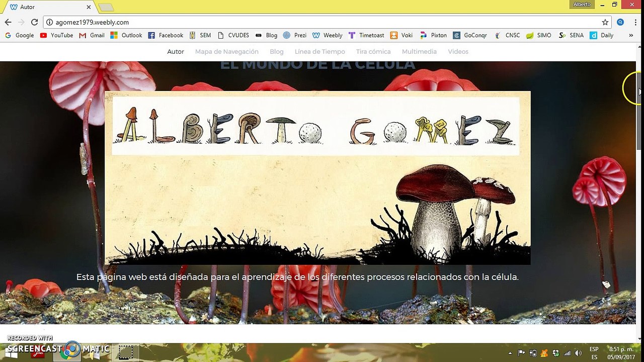Close the Autor browser tab
Screen dimensions: 644x362
click(89, 7)
